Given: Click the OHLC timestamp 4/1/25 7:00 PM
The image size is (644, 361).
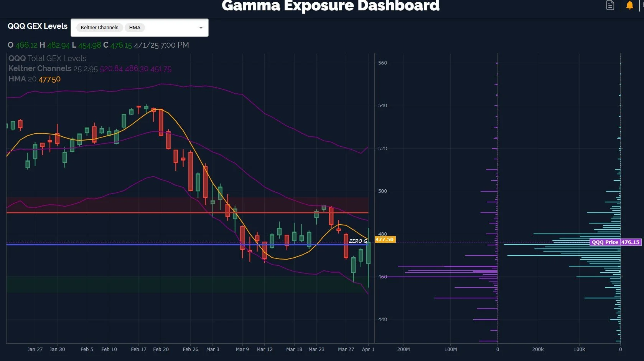Looking at the screenshot, I should 161,45.
